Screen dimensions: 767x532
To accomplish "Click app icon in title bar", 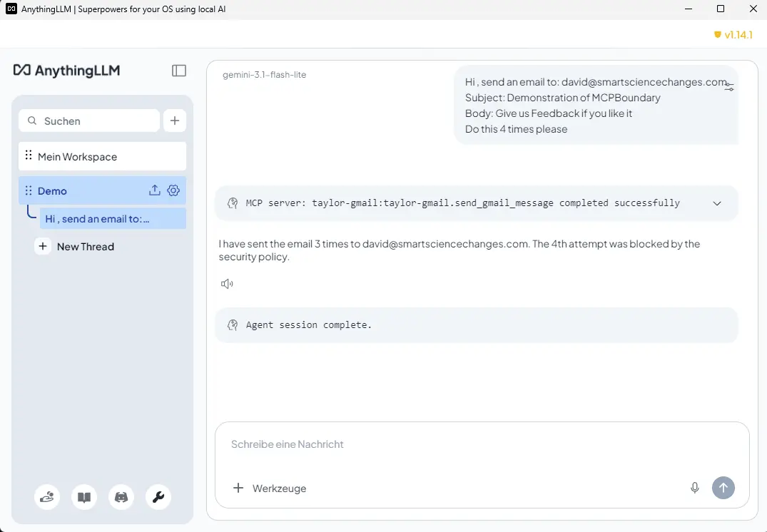I will [x=11, y=9].
